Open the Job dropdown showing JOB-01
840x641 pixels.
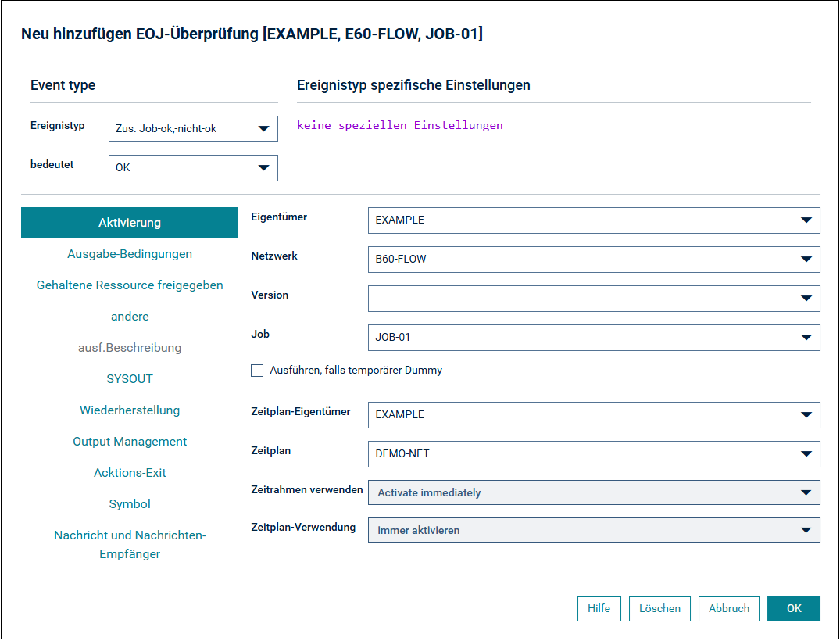(x=594, y=338)
